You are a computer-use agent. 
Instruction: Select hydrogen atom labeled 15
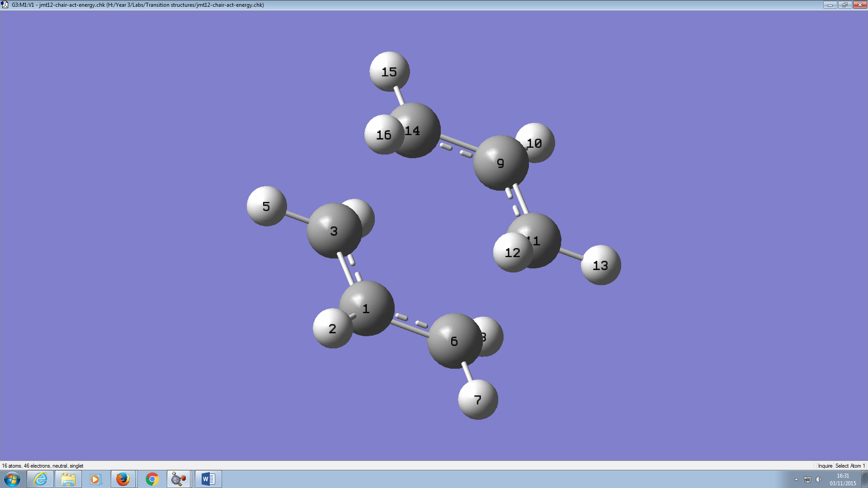389,71
